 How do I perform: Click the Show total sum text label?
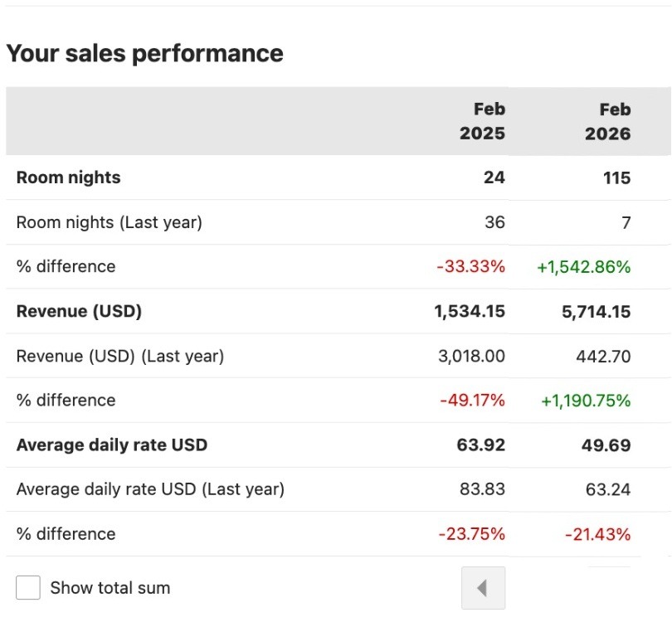click(x=109, y=587)
